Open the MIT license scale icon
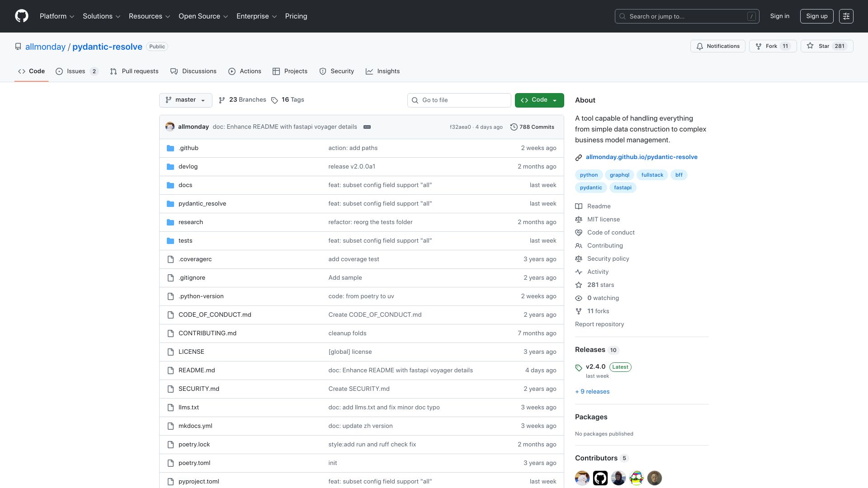 (x=579, y=220)
